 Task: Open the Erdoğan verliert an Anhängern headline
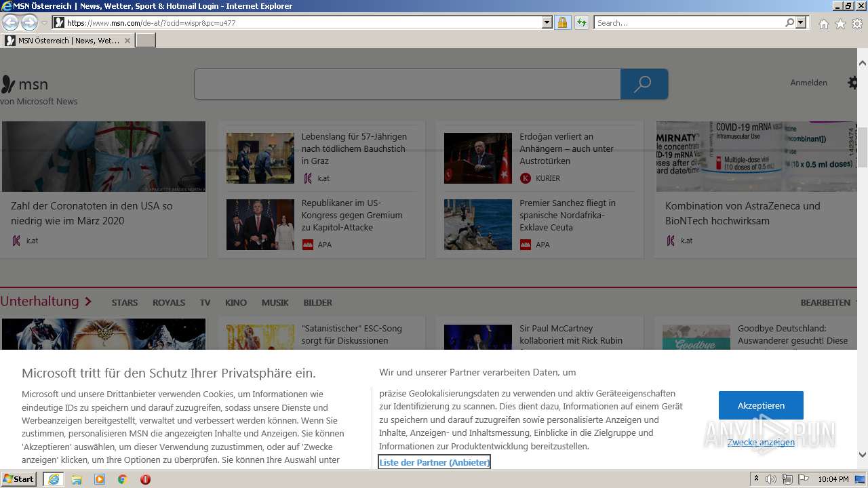click(x=566, y=148)
